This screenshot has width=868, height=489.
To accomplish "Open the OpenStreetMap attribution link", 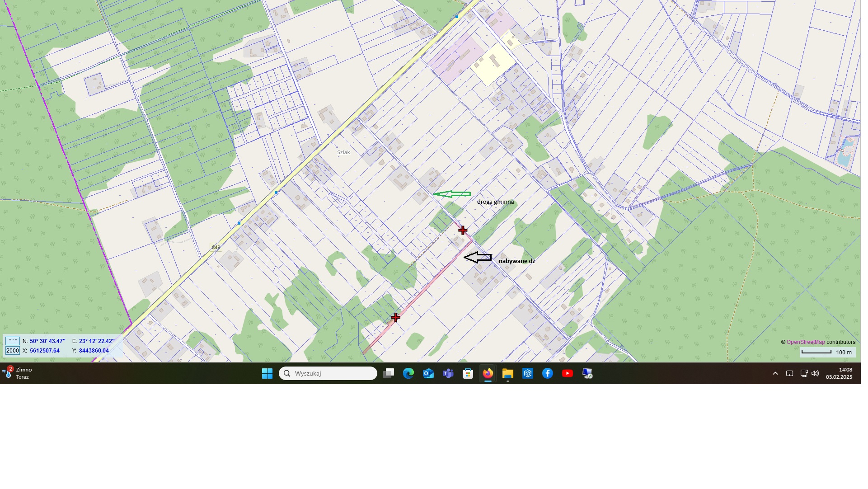I will [806, 342].
